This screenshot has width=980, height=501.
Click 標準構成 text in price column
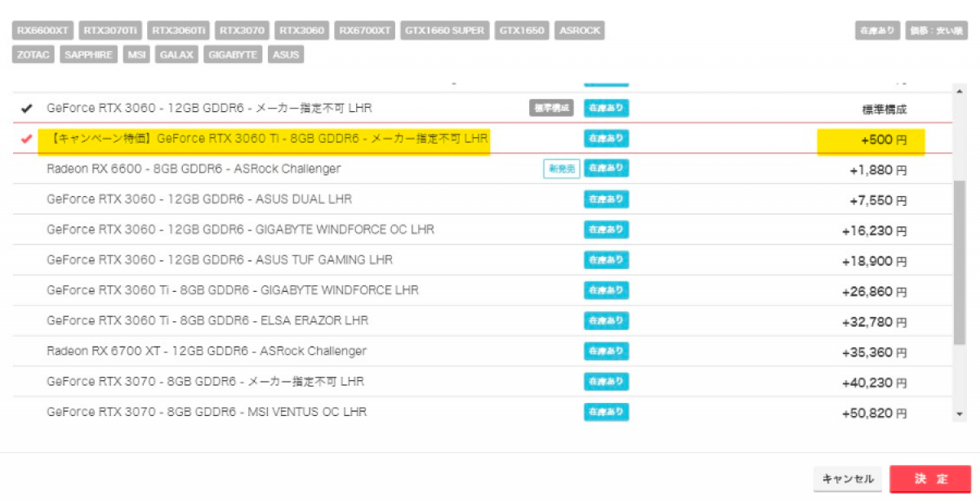pos(884,109)
